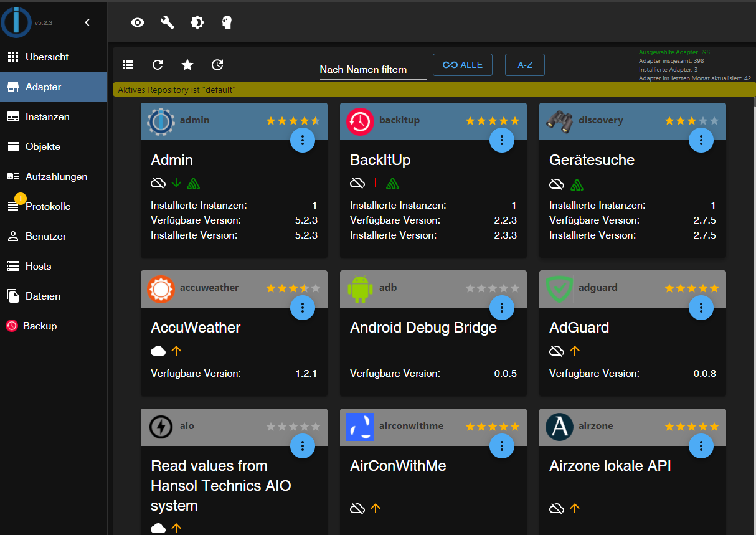Click the backitup adapter logo icon
The width and height of the screenshot is (756, 535).
[360, 121]
